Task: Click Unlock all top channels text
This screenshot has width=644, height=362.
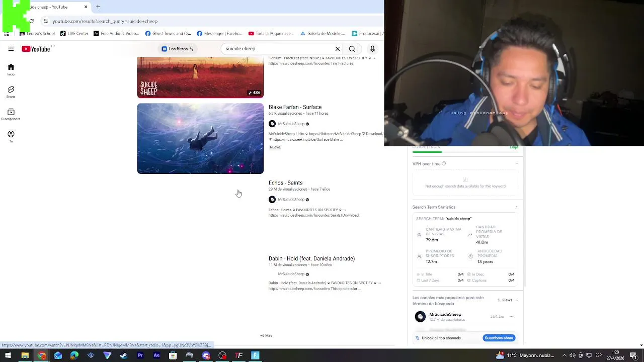Action: (x=441, y=338)
